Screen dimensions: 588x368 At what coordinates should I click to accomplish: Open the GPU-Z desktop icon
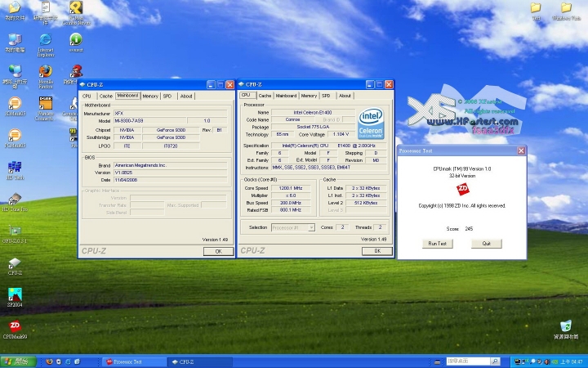(15, 234)
